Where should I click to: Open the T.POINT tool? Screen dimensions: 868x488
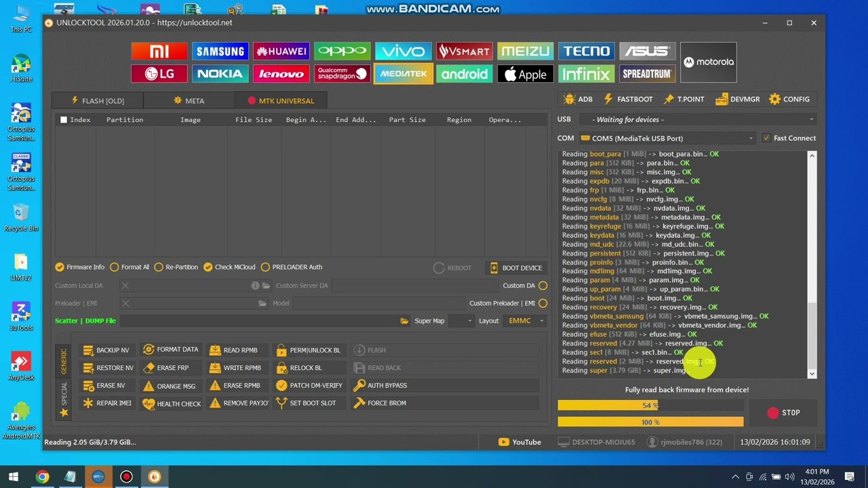(x=684, y=99)
